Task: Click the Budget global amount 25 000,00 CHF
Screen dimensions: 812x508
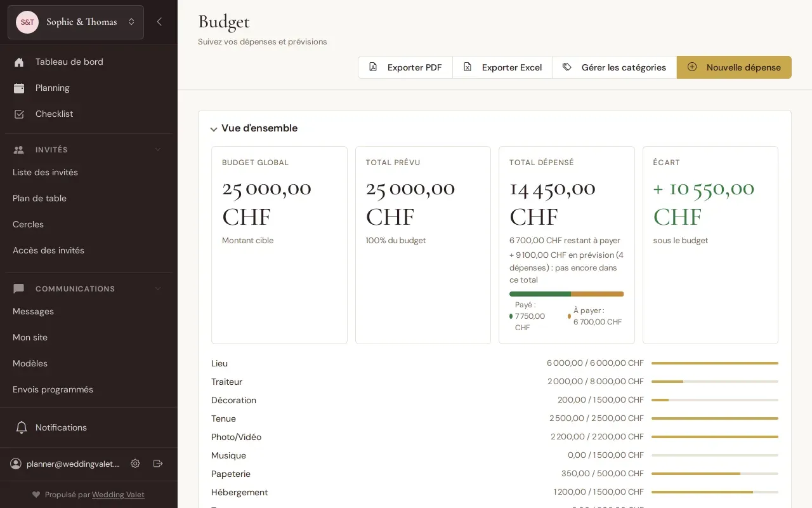Action: point(266,202)
